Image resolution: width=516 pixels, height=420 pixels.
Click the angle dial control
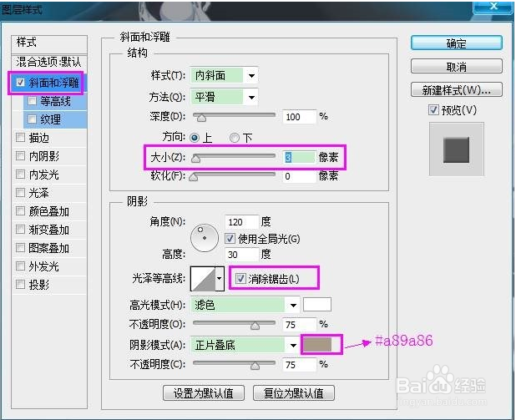205,238
